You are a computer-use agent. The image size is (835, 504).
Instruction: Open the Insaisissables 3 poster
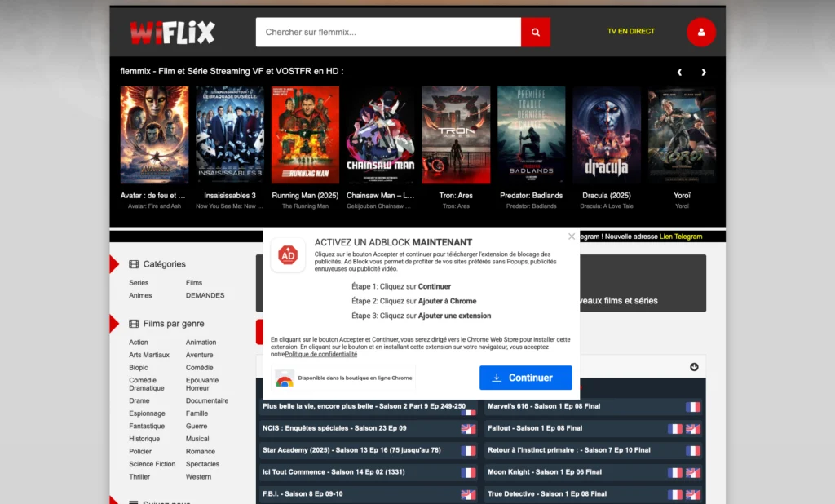click(229, 135)
